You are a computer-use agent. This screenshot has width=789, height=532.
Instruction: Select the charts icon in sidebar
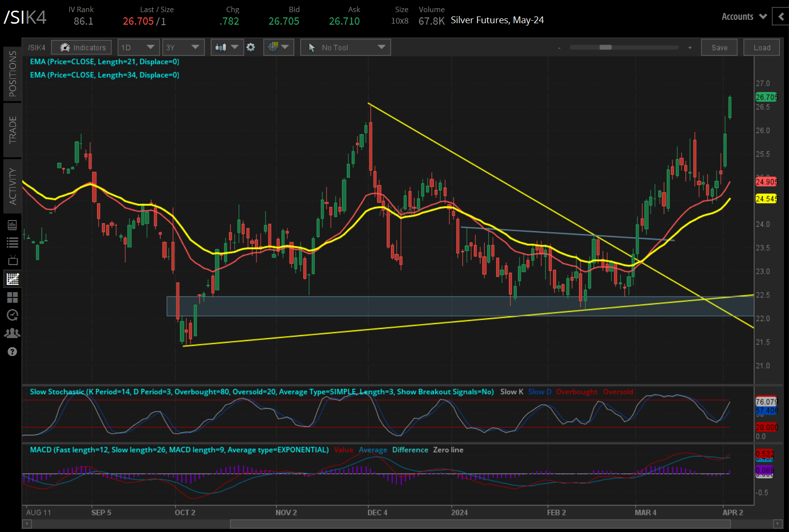13,279
